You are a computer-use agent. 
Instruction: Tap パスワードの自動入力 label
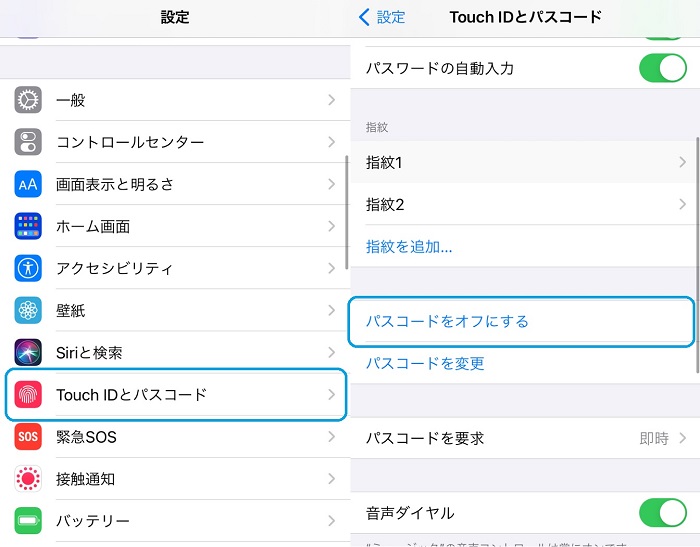click(x=440, y=68)
